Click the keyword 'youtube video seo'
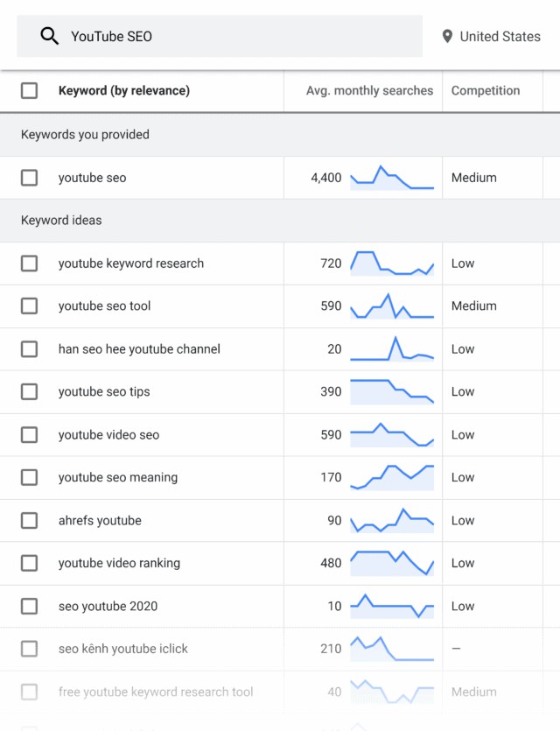Screen dimensions: 560x731 [109, 434]
